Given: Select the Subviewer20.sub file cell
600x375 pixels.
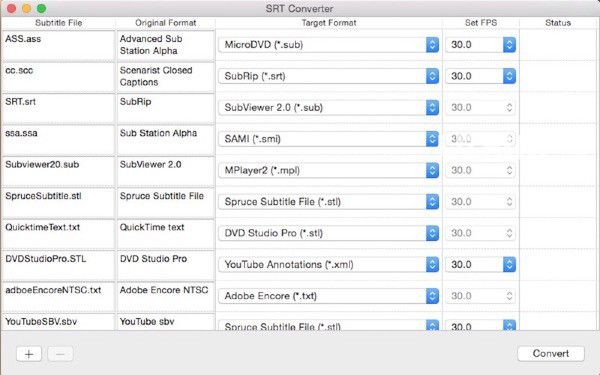Looking at the screenshot, I should [x=59, y=171].
